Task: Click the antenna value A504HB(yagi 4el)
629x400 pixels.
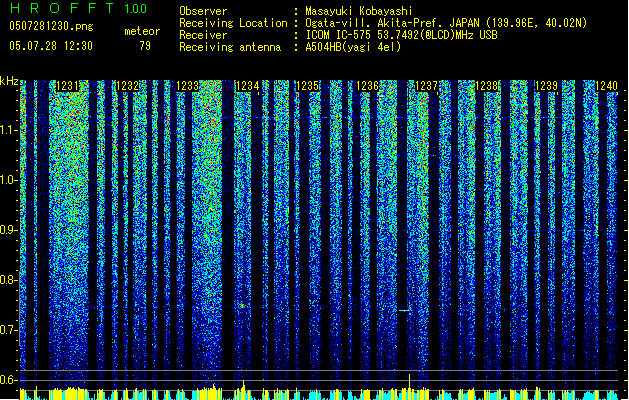Action: (x=353, y=47)
